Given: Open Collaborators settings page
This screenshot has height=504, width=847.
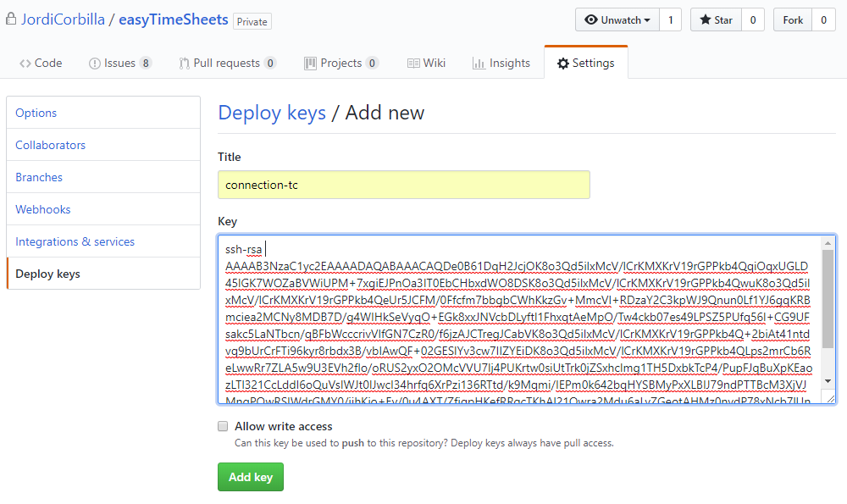Looking at the screenshot, I should click(x=103, y=145).
